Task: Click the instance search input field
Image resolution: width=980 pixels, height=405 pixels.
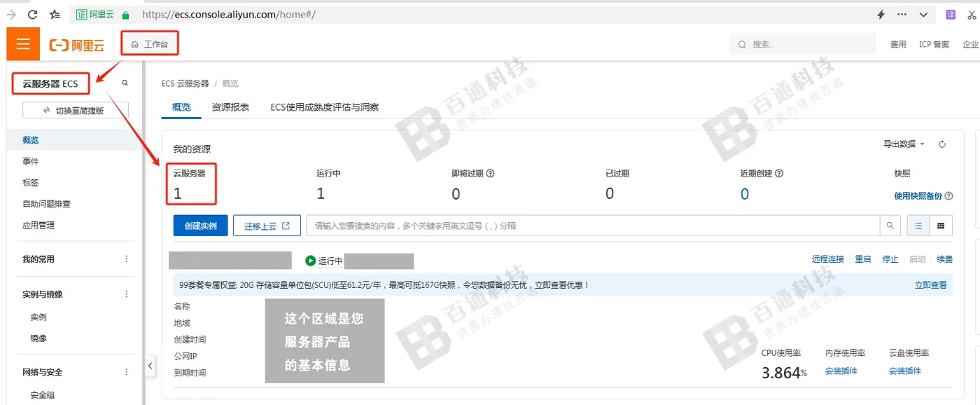Action: (x=593, y=226)
